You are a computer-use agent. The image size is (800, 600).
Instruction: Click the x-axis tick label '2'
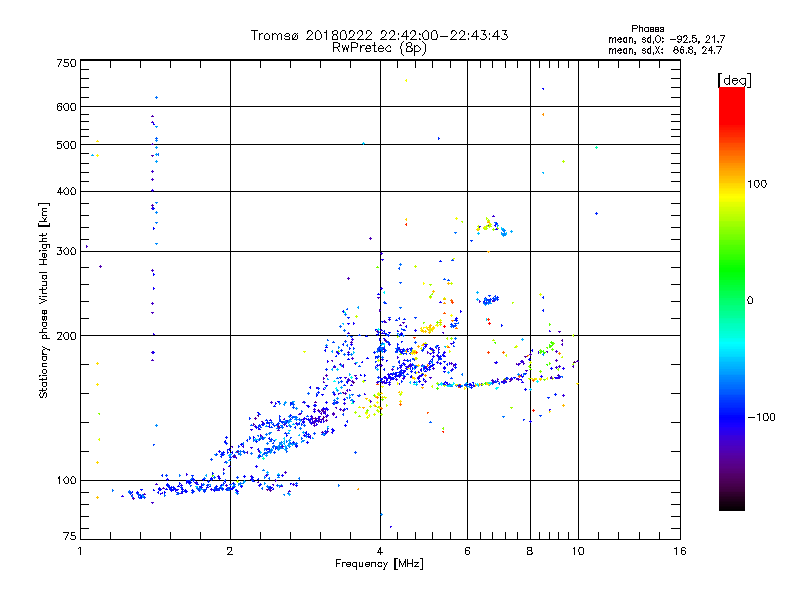(x=230, y=551)
